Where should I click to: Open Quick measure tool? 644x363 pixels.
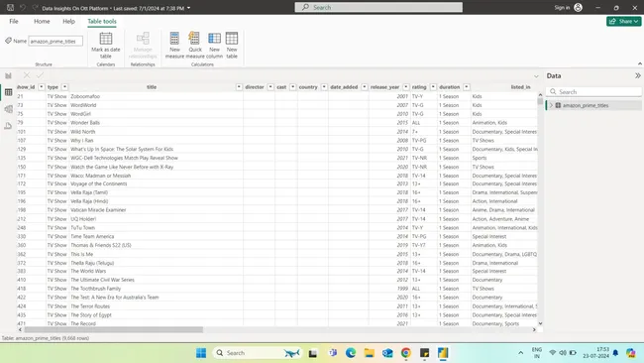point(194,46)
